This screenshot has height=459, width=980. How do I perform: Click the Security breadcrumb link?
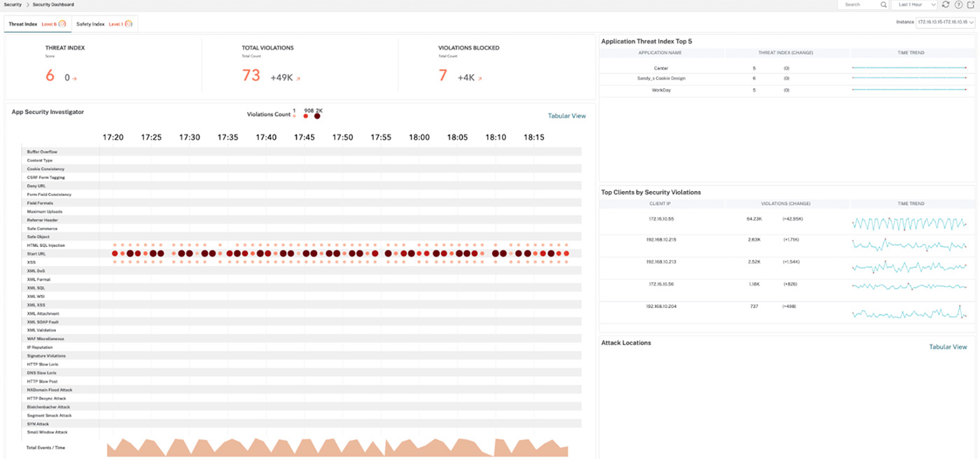click(x=13, y=4)
